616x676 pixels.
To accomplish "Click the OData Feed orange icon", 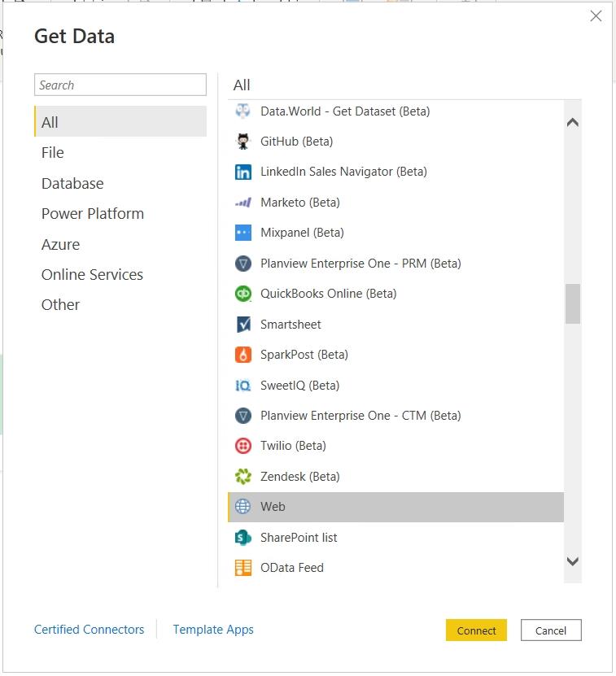I will 242,568.
